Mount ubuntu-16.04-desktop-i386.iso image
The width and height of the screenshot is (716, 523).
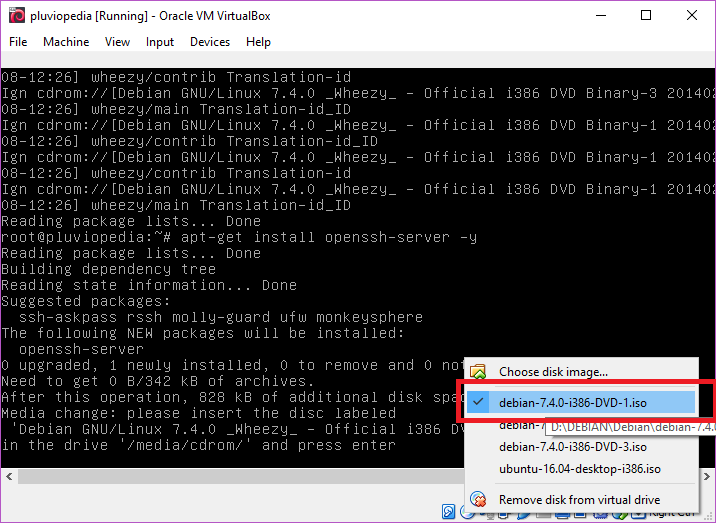pyautogui.click(x=581, y=469)
